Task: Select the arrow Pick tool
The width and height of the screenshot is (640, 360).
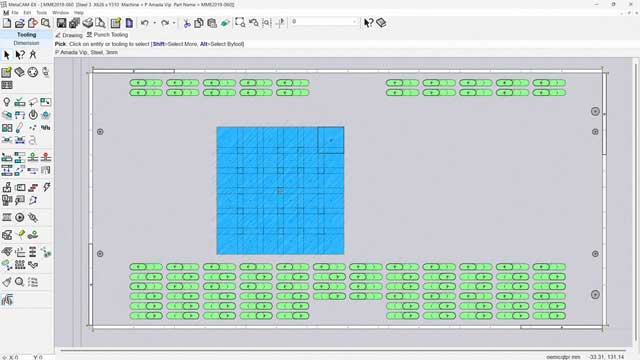Action: click(x=7, y=55)
